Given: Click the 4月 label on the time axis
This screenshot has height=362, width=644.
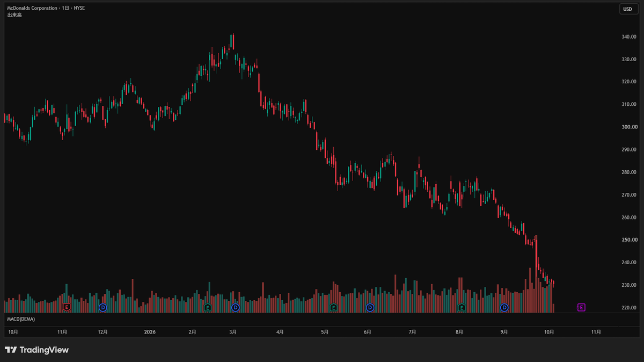Looking at the screenshot, I should pyautogui.click(x=280, y=332).
